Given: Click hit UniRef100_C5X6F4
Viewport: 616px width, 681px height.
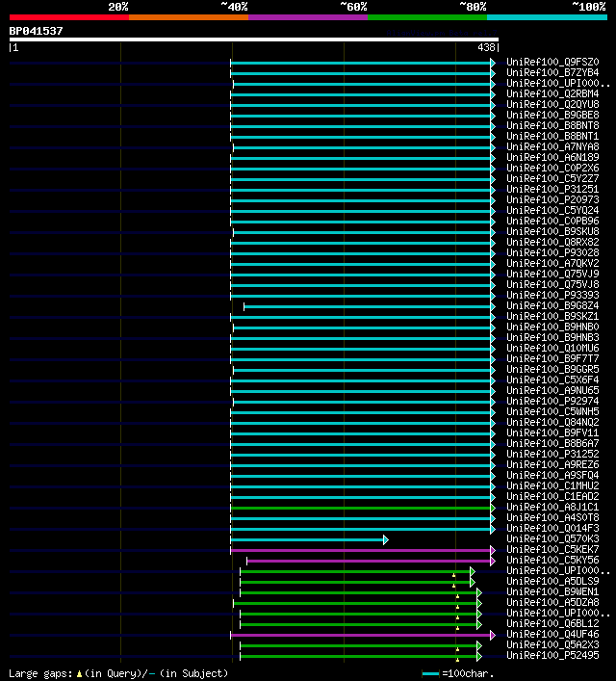Looking at the screenshot, I should (x=552, y=380).
